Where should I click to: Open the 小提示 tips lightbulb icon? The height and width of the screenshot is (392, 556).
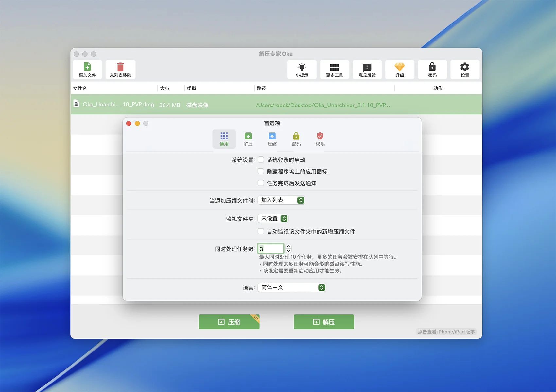click(302, 67)
